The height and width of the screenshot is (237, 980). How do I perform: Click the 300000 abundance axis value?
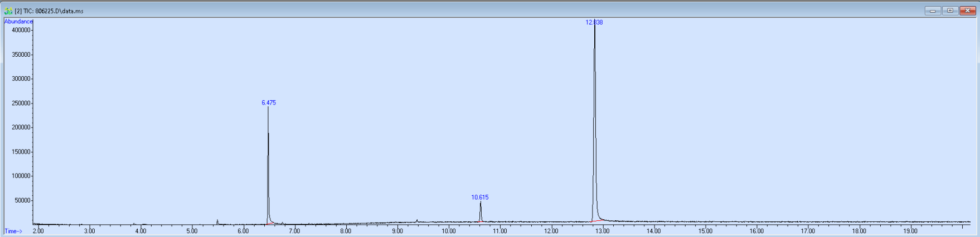tap(21, 78)
